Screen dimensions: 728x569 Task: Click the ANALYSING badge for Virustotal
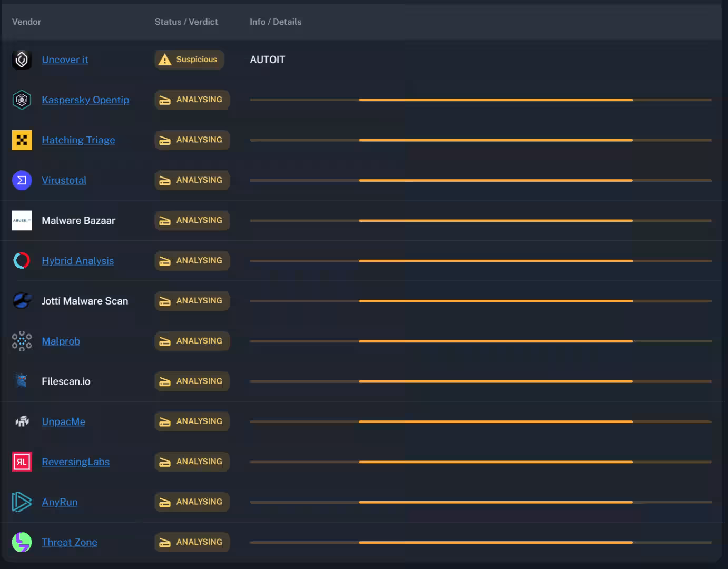click(x=192, y=180)
